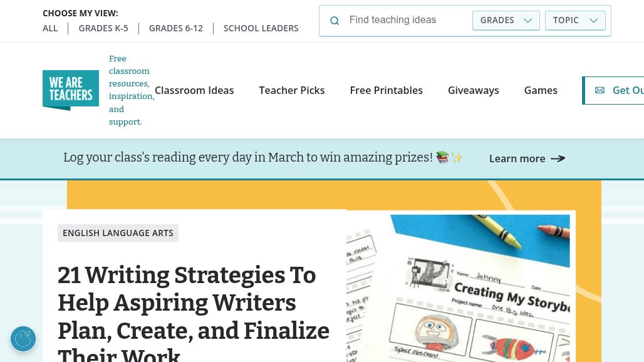The width and height of the screenshot is (644, 362).
Task: Click the envelope newsletter icon
Action: point(600,90)
